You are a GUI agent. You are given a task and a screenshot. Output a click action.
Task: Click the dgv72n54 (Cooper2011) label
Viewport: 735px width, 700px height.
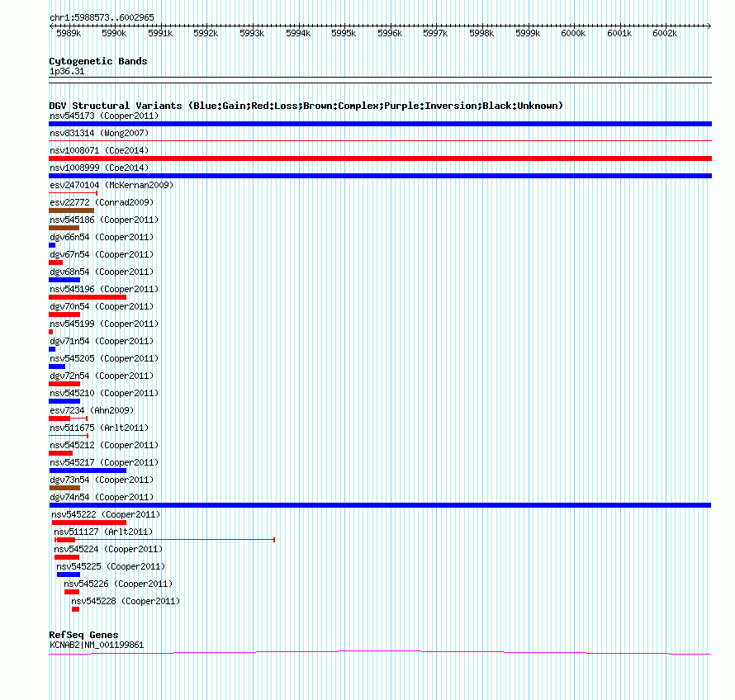point(102,376)
